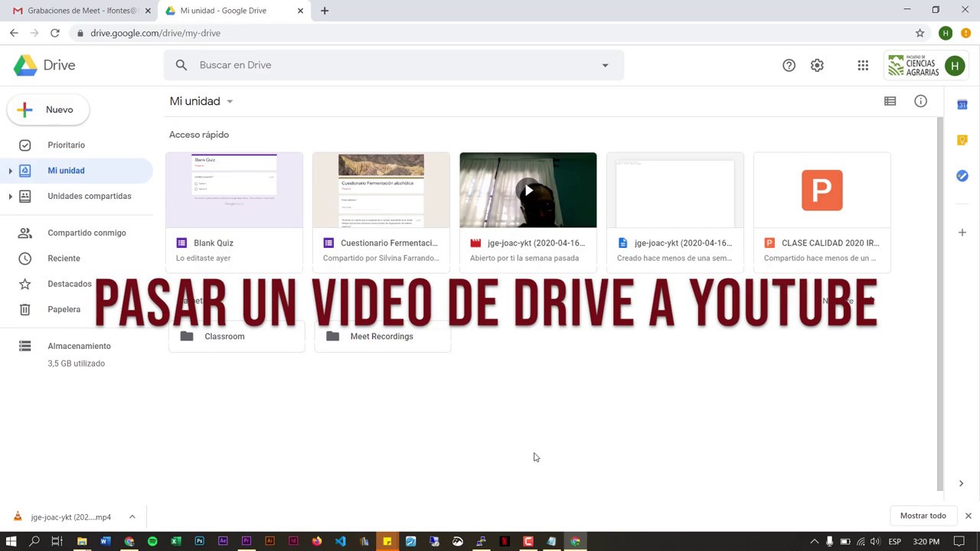Open Google Tasks side panel
This screenshot has height=551, width=980.
962,176
